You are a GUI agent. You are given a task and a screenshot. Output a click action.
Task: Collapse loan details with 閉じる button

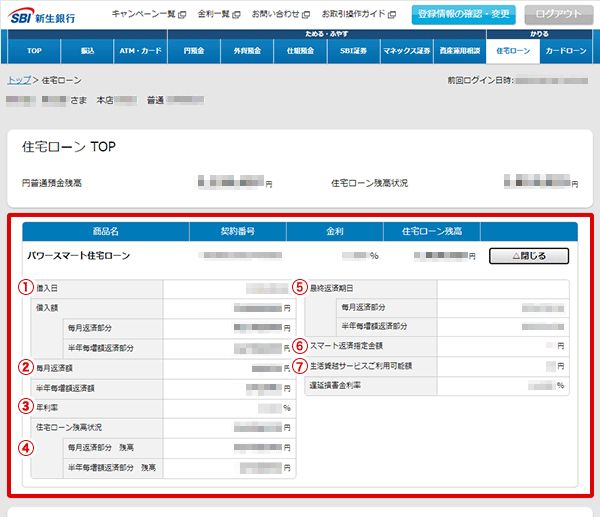coord(528,256)
